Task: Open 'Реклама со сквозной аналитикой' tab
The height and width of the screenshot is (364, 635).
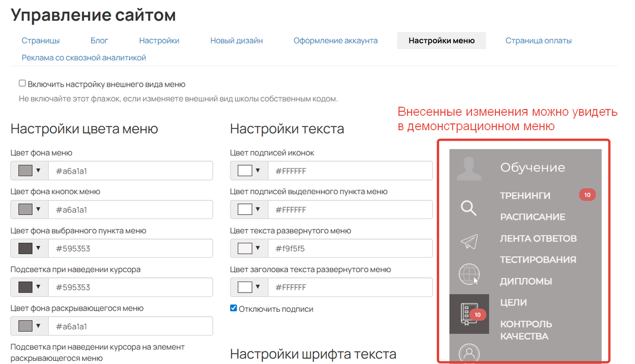Action: (84, 58)
